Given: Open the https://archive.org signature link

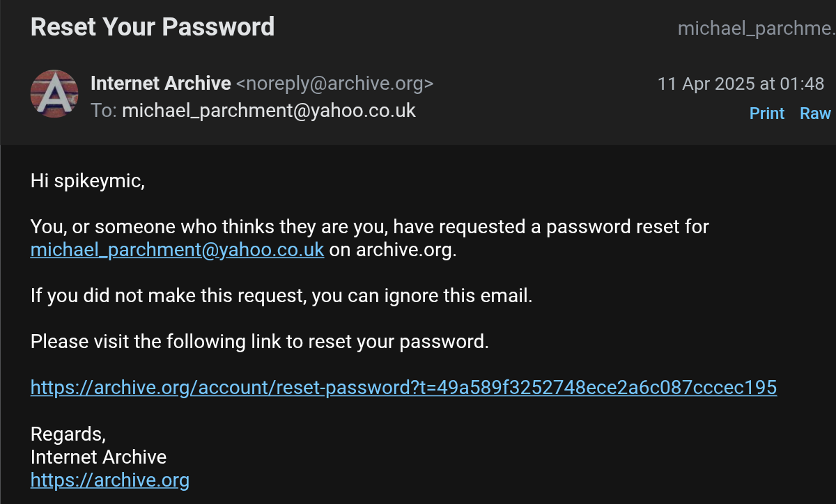Looking at the screenshot, I should (x=110, y=480).
